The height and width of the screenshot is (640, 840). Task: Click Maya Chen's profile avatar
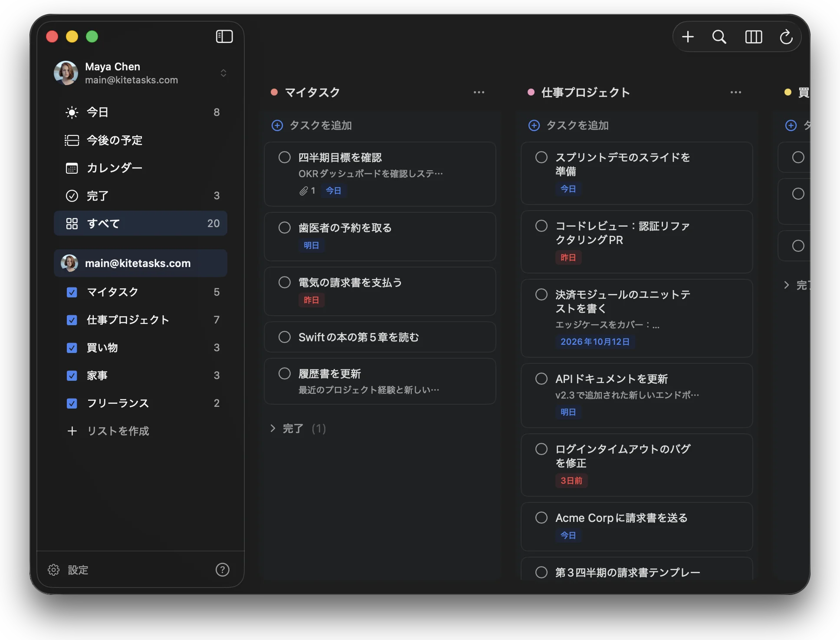point(66,73)
